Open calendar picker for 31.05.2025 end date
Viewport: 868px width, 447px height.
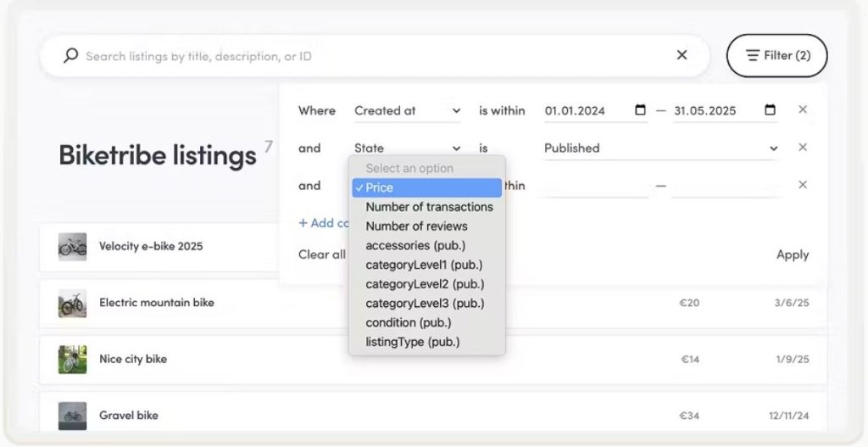point(770,109)
